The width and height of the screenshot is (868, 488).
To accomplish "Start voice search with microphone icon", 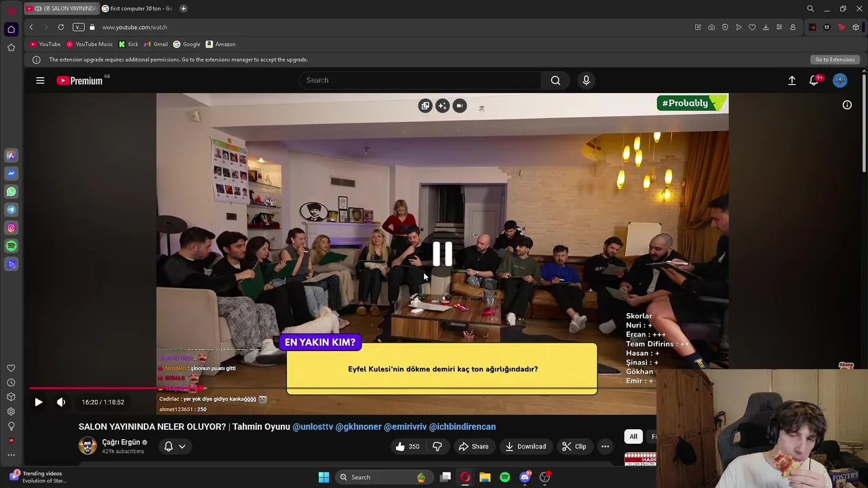I will 587,80.
